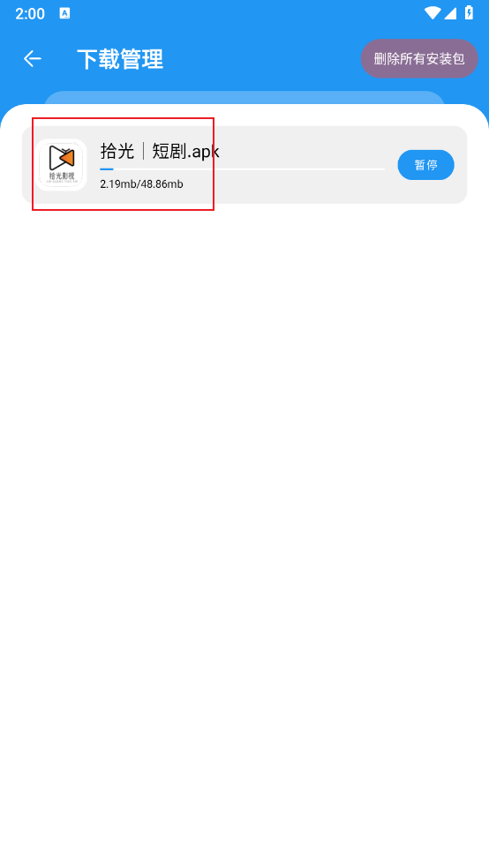The height and width of the screenshot is (868, 489).
Task: Tap the back arrow in the header
Action: tap(33, 59)
